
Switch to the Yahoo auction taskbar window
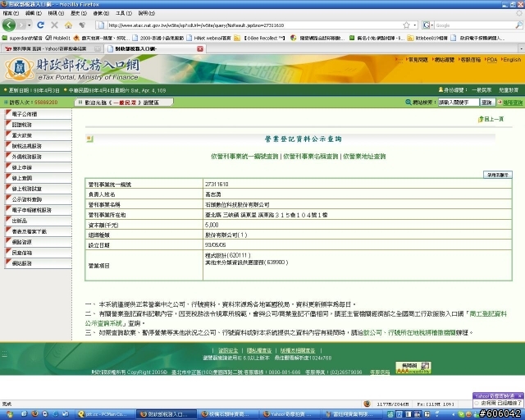(x=290, y=414)
